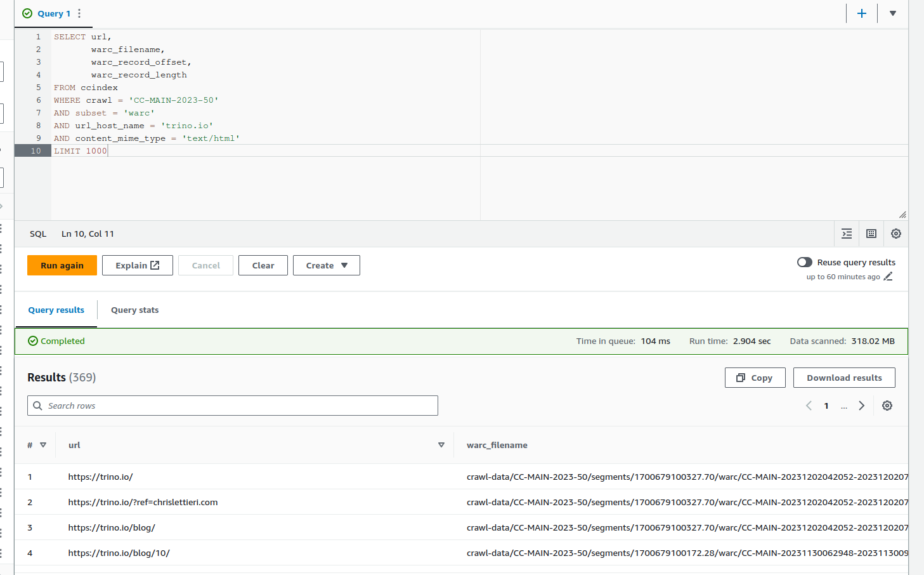Open results table settings gear

pos(887,406)
